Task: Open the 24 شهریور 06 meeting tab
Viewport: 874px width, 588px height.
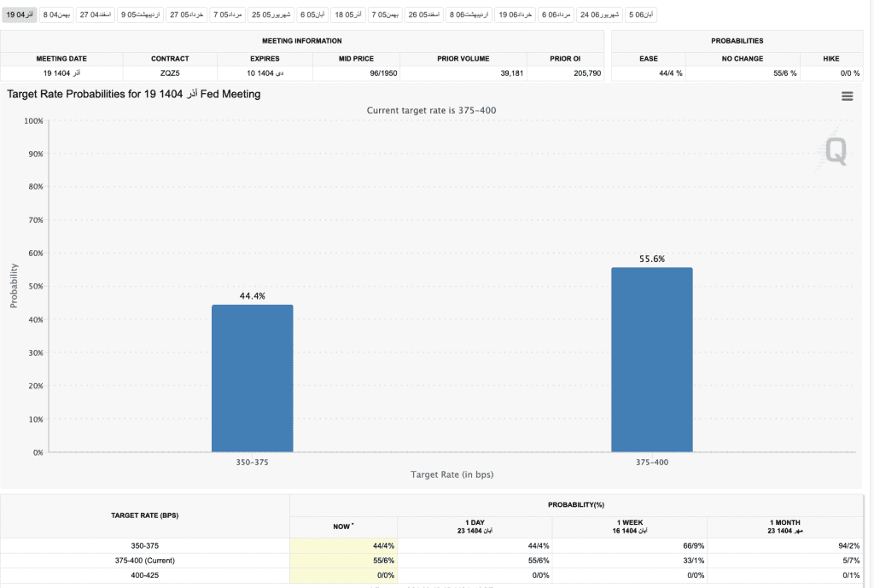Action: click(x=600, y=15)
